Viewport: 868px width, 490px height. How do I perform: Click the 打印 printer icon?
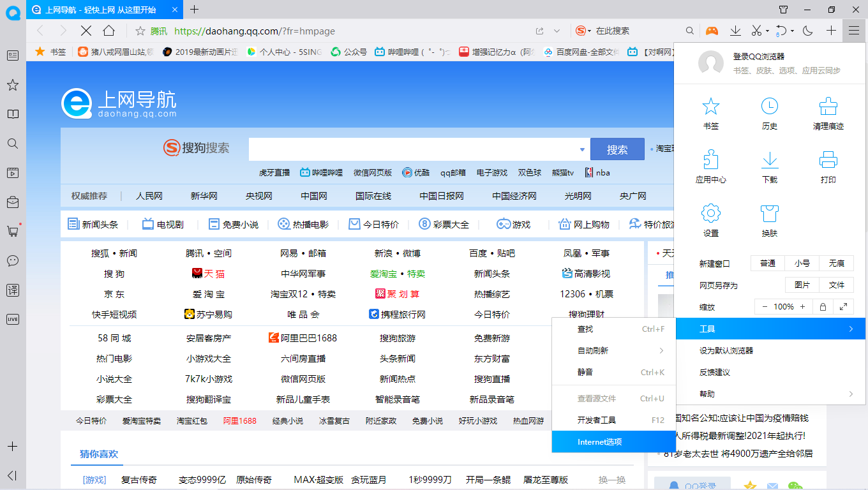pos(828,160)
